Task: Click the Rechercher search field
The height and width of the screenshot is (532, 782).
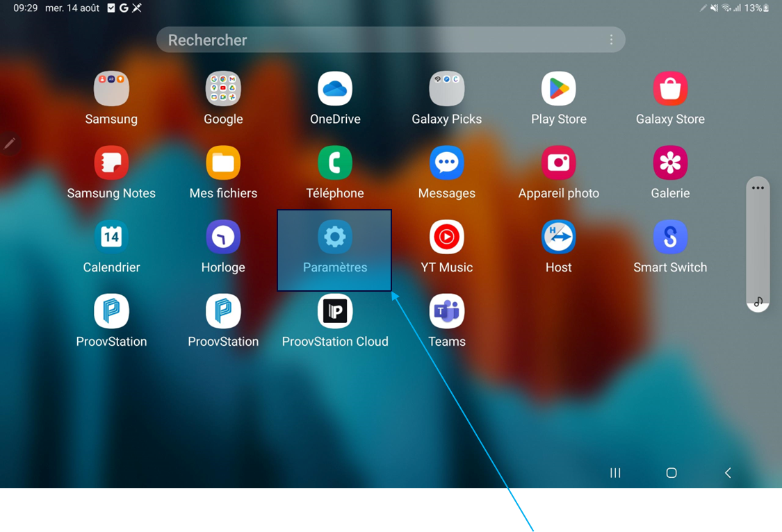Action: pos(375,40)
